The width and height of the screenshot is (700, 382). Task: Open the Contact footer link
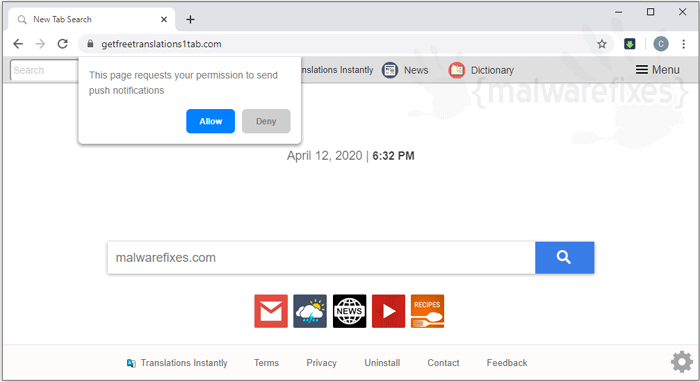coord(443,363)
